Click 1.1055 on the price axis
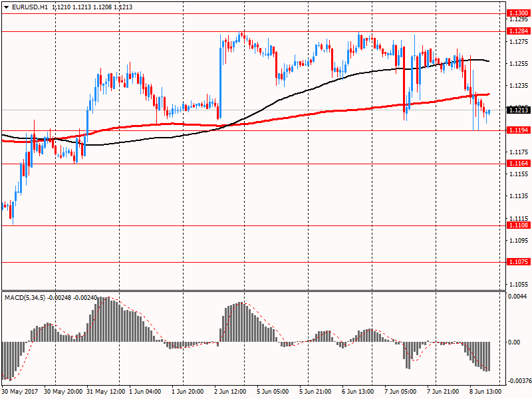 [519, 285]
